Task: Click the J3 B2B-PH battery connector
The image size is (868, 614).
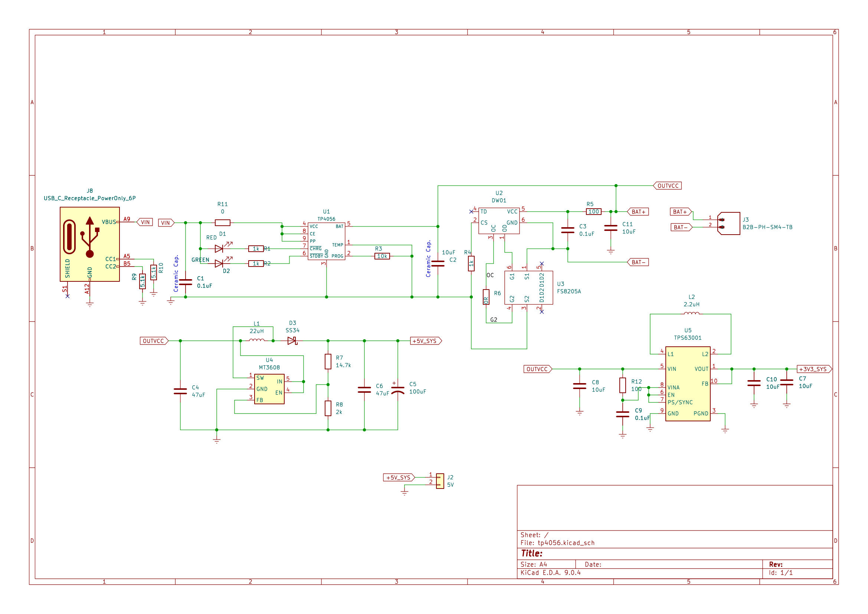Action: (729, 223)
